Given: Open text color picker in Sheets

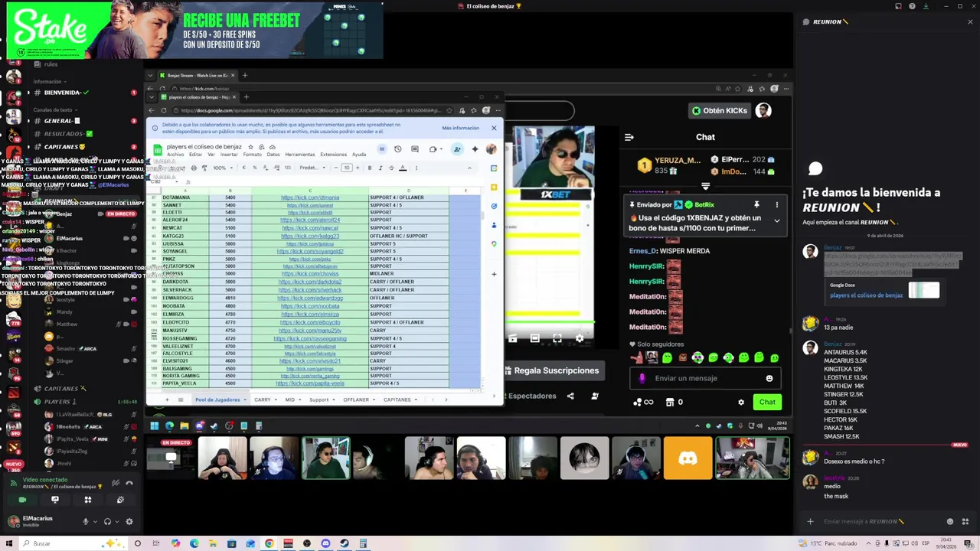Looking at the screenshot, I should (403, 168).
